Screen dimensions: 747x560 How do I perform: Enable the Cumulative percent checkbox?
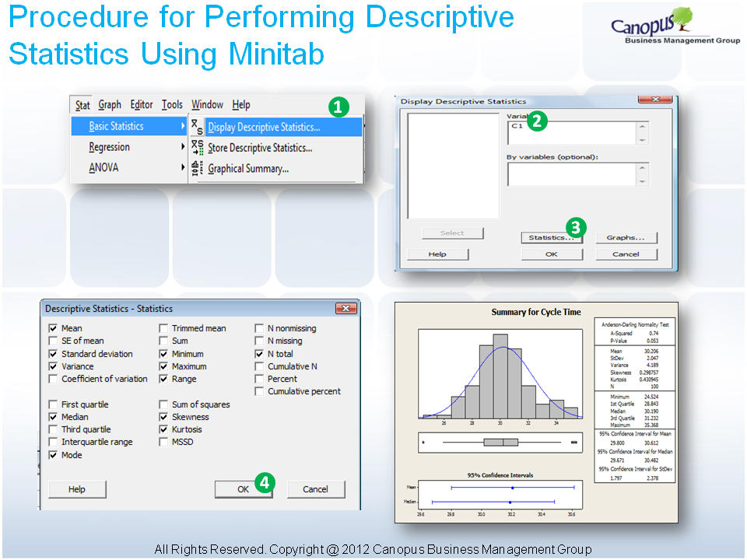click(259, 391)
